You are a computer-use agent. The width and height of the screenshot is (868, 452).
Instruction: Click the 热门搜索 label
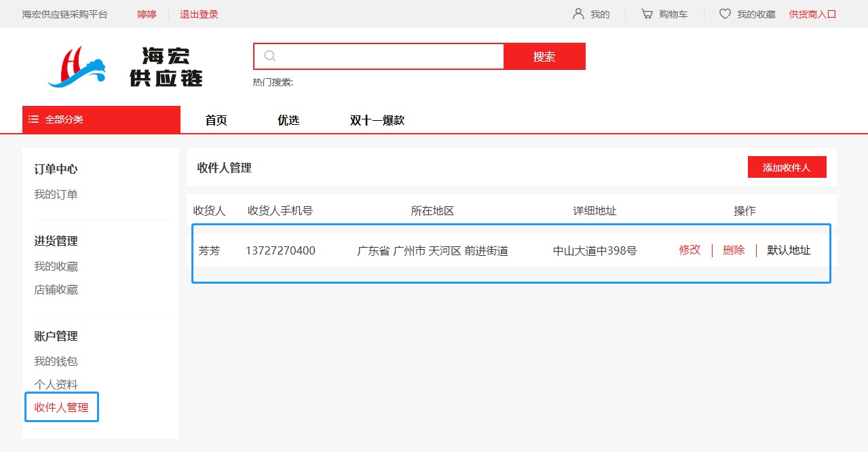pyautogui.click(x=273, y=82)
